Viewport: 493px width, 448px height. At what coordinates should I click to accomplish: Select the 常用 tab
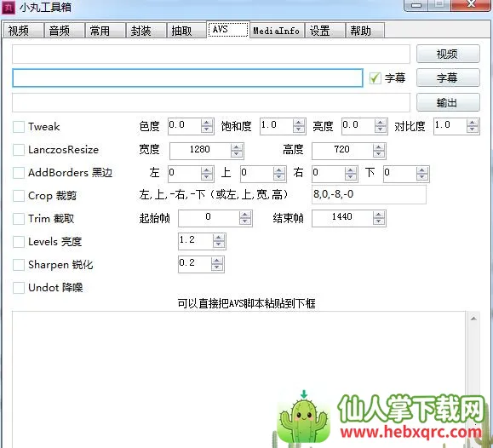click(106, 31)
